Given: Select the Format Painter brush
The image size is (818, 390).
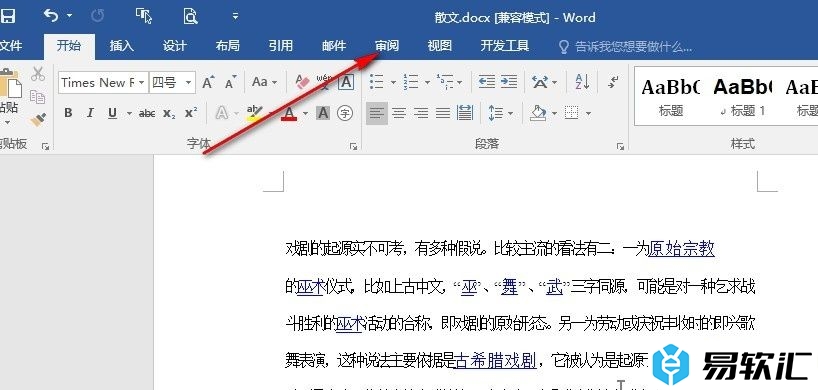Looking at the screenshot, I should click(38, 119).
